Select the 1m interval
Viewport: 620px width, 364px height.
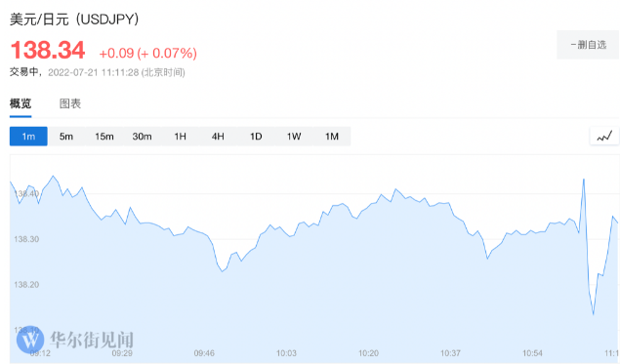[28, 137]
